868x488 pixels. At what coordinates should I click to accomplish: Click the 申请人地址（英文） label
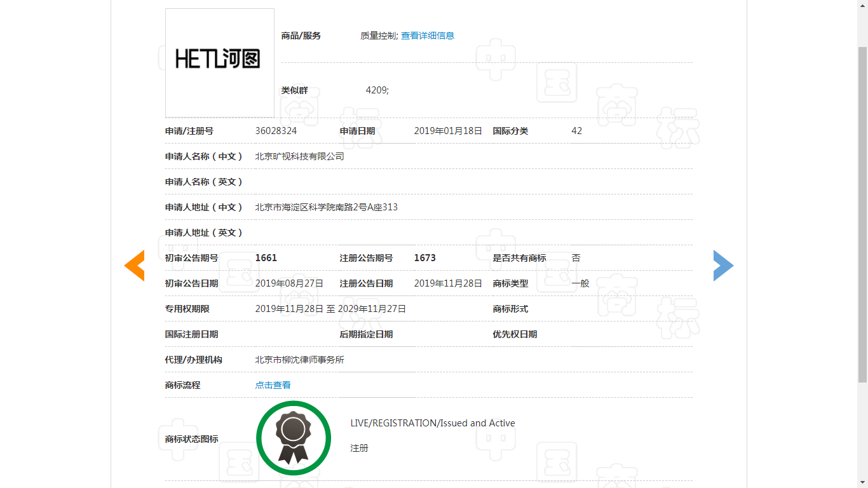(x=204, y=233)
